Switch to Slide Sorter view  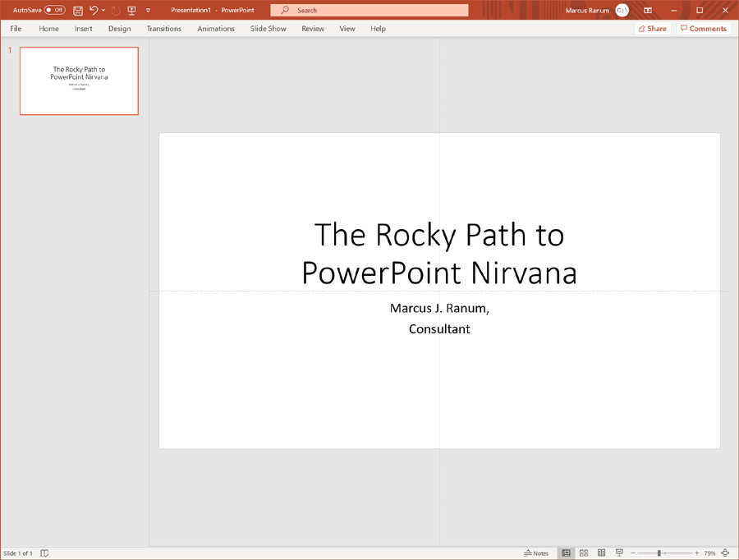(x=584, y=553)
